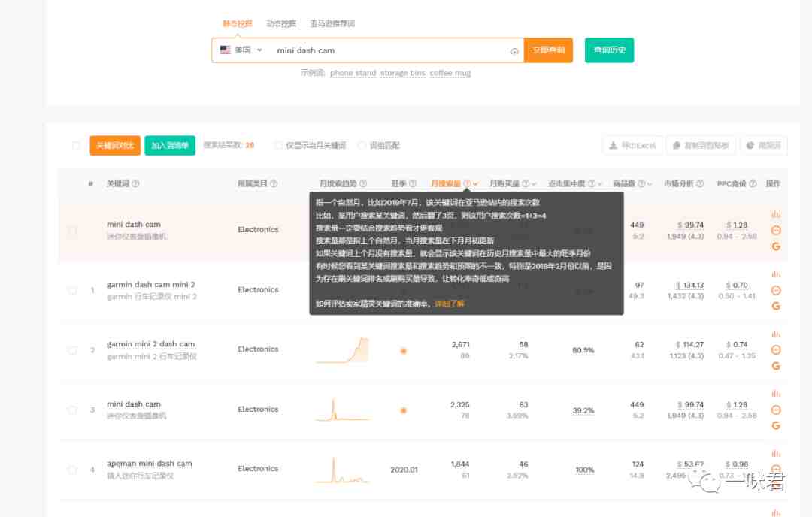
Task: Click the coffee mug example keyword
Action: pos(450,73)
